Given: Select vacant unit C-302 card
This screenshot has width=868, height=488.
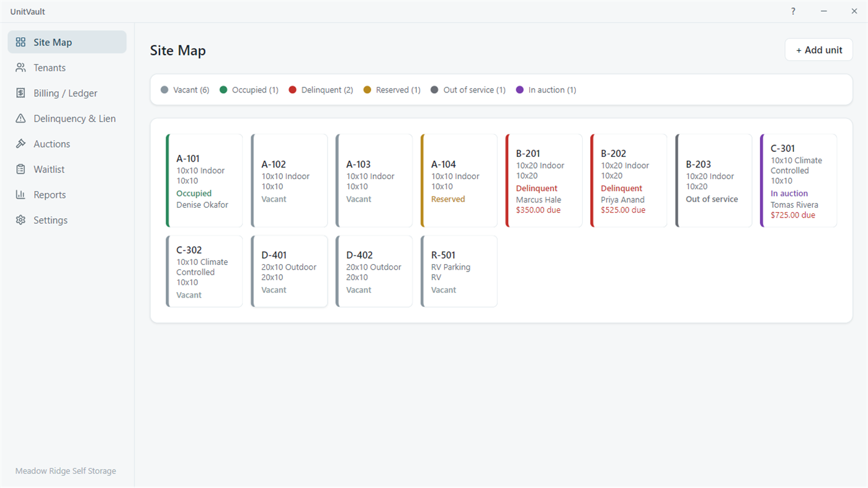Looking at the screenshot, I should (x=204, y=271).
